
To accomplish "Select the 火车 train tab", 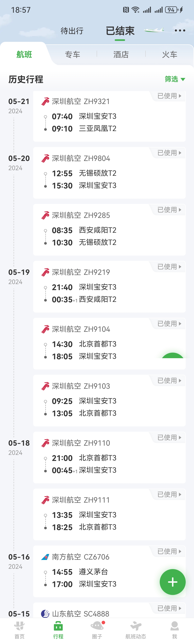I will pos(169,54).
